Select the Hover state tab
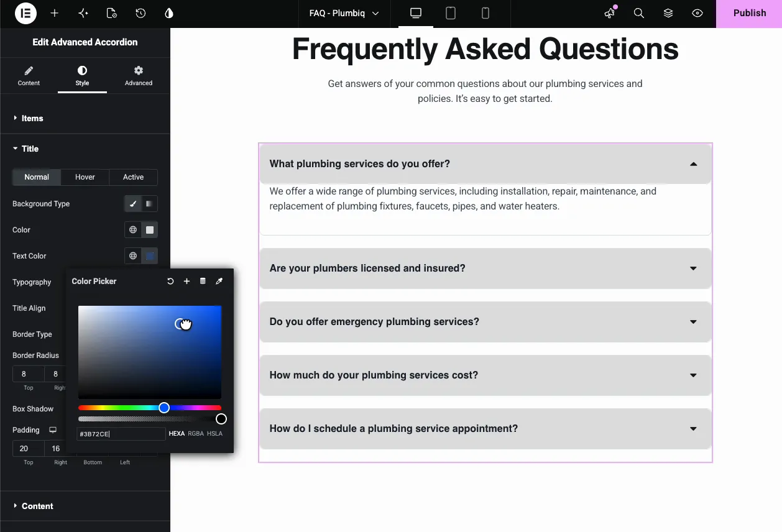The width and height of the screenshot is (782, 532). click(85, 177)
